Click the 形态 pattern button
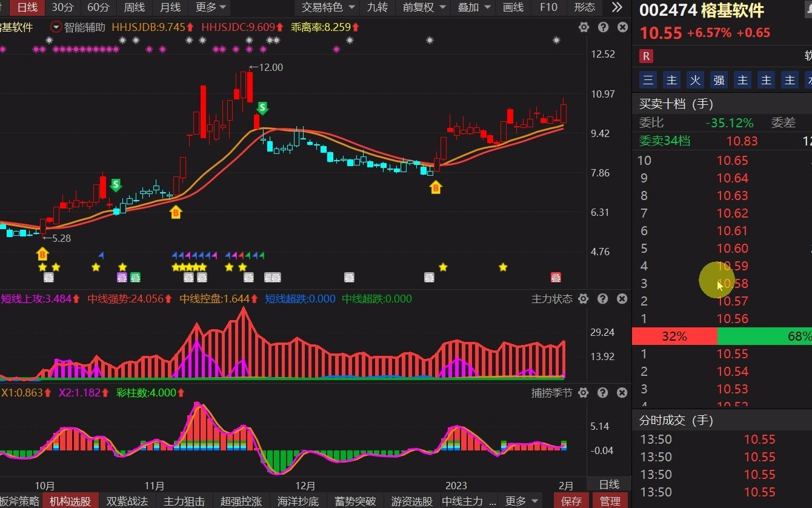The width and height of the screenshot is (812, 508). click(585, 7)
